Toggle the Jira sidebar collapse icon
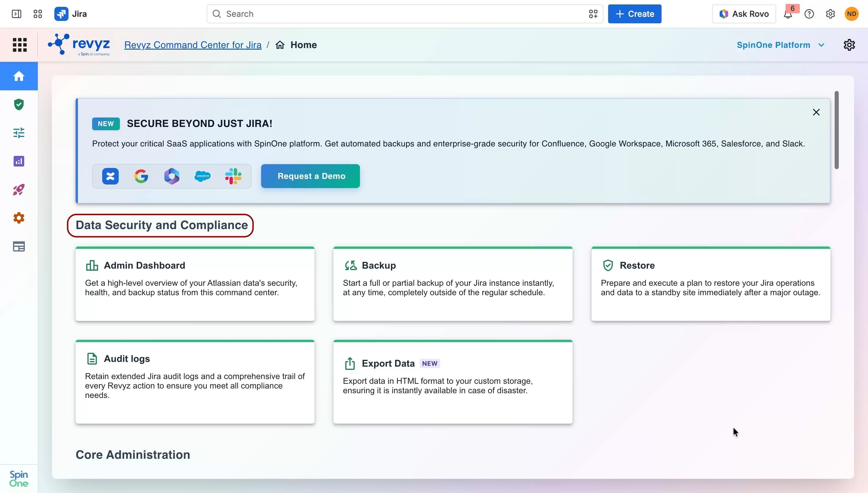 pos(16,14)
